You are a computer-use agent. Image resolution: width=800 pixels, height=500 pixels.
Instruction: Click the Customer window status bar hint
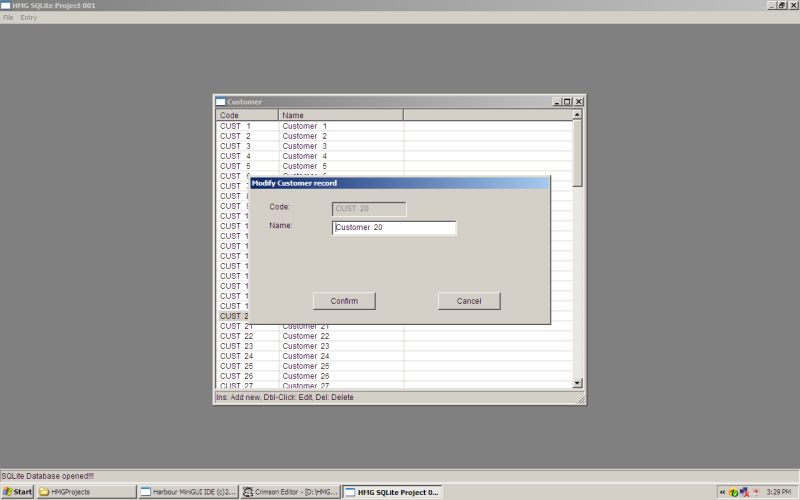pyautogui.click(x=285, y=397)
